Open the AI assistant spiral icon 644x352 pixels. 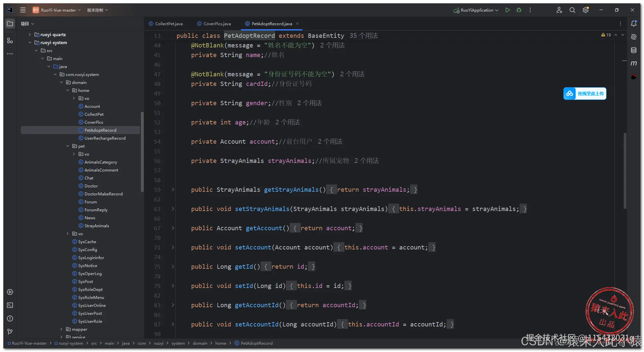(x=634, y=37)
